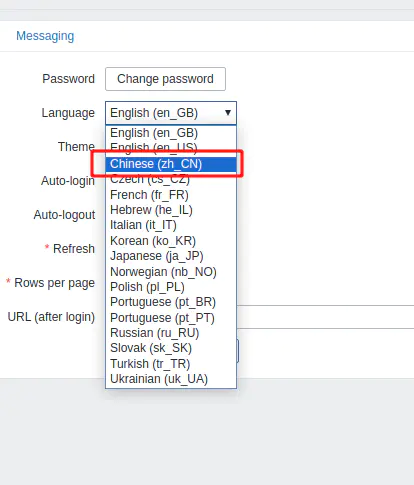Viewport: 414px width, 485px height.
Task: Pick Turkish (tr_TR) from list
Action: pos(171,364)
